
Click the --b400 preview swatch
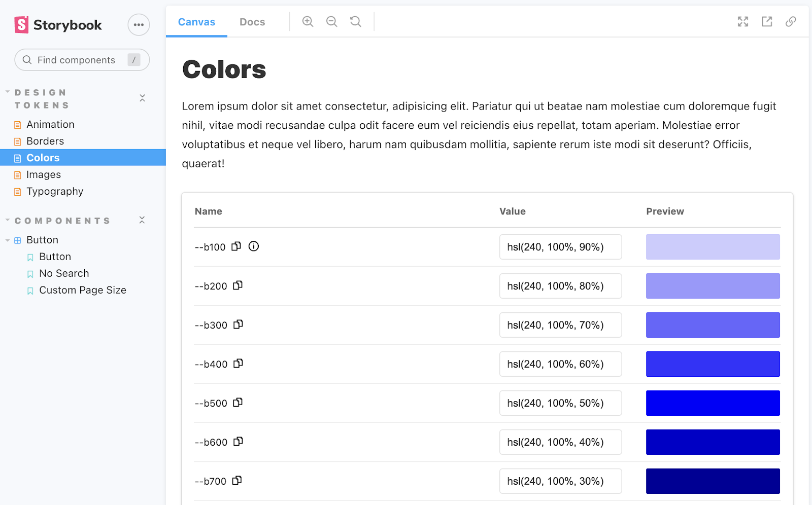tap(713, 364)
